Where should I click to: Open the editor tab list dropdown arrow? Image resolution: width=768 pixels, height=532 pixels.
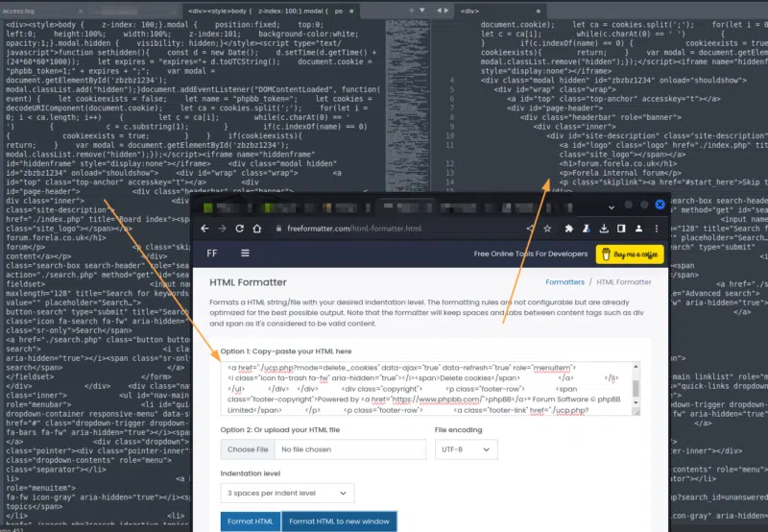[x=422, y=11]
